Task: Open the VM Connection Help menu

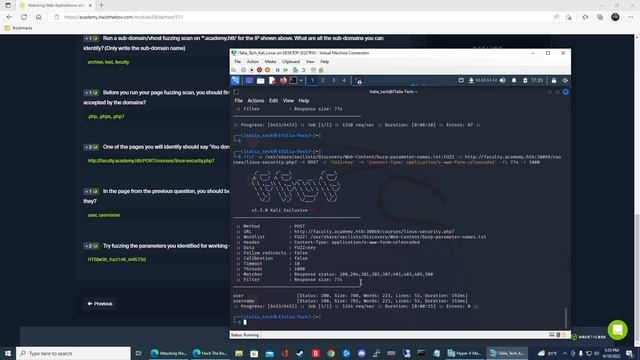Action: click(x=324, y=62)
